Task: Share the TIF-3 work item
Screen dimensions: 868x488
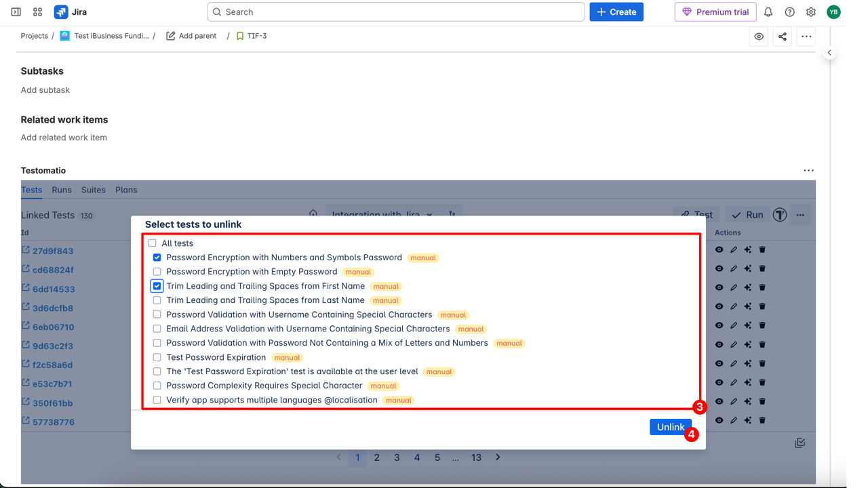Action: pyautogui.click(x=782, y=36)
